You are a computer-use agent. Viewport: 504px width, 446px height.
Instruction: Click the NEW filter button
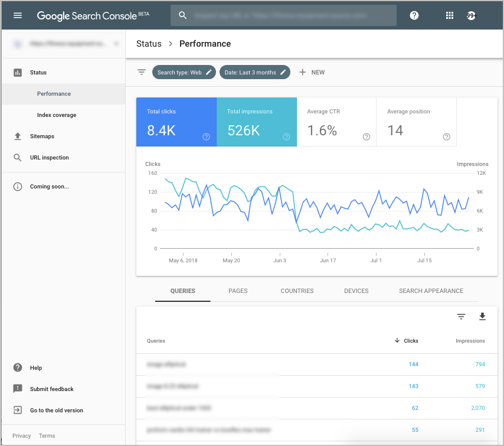[x=312, y=72]
